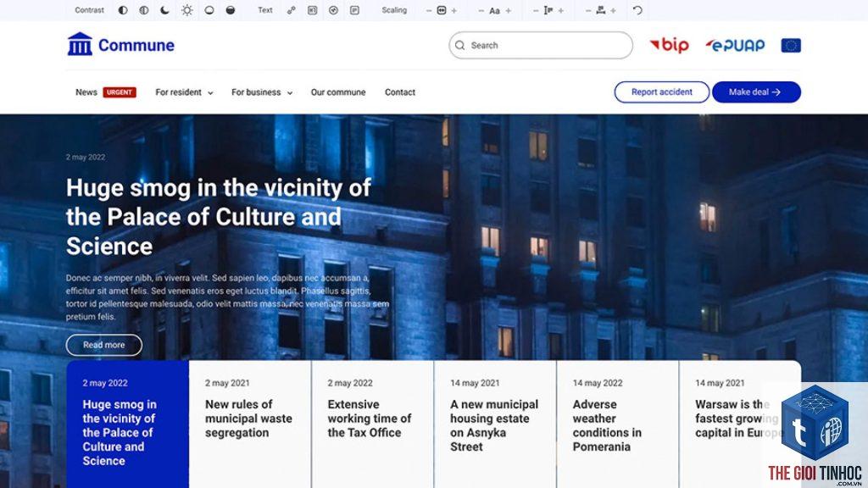The height and width of the screenshot is (488, 868).
Task: Select the Huge smog blue news card
Action: 127,424
